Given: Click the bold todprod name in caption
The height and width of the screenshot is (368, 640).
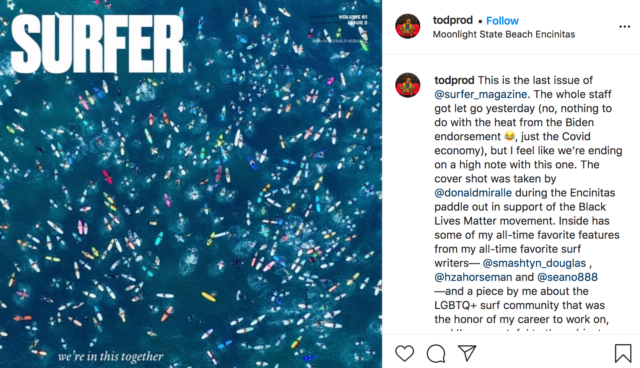Looking at the screenshot, I should tap(454, 80).
